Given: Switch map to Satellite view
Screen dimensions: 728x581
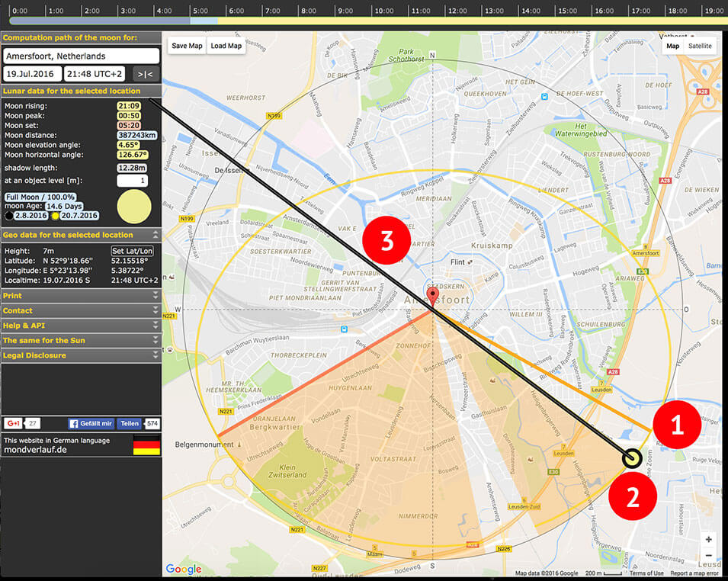Looking at the screenshot, I should (x=700, y=46).
